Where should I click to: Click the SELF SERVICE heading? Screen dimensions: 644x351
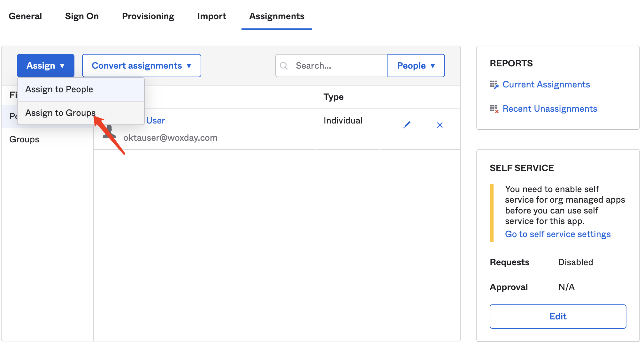(522, 168)
